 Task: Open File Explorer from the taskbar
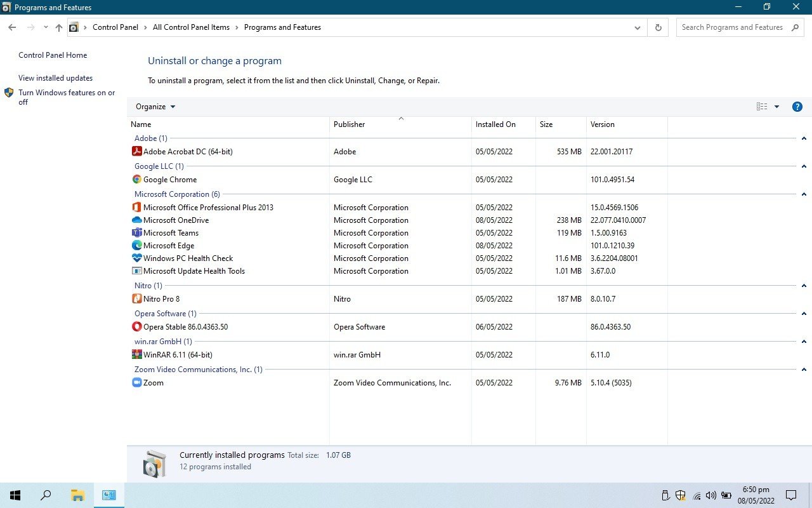click(x=77, y=495)
